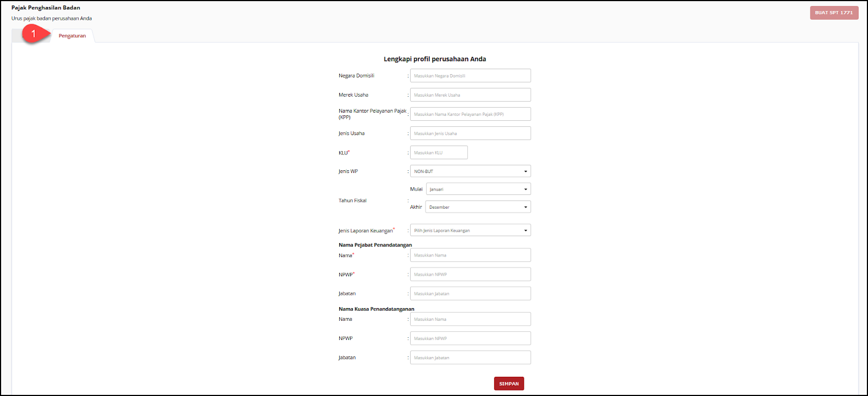
Task: Expand the Jenis WP dropdown
Action: click(x=470, y=171)
